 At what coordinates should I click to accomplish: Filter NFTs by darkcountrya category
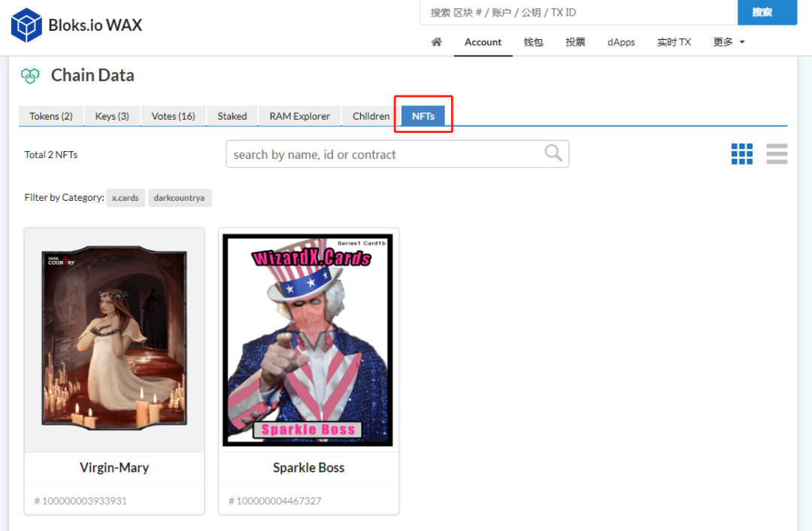[x=180, y=198]
